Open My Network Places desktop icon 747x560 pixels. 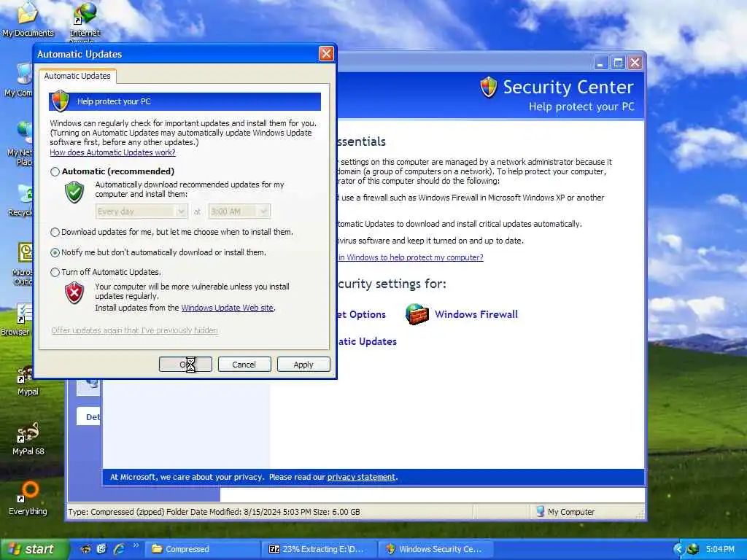pyautogui.click(x=19, y=143)
